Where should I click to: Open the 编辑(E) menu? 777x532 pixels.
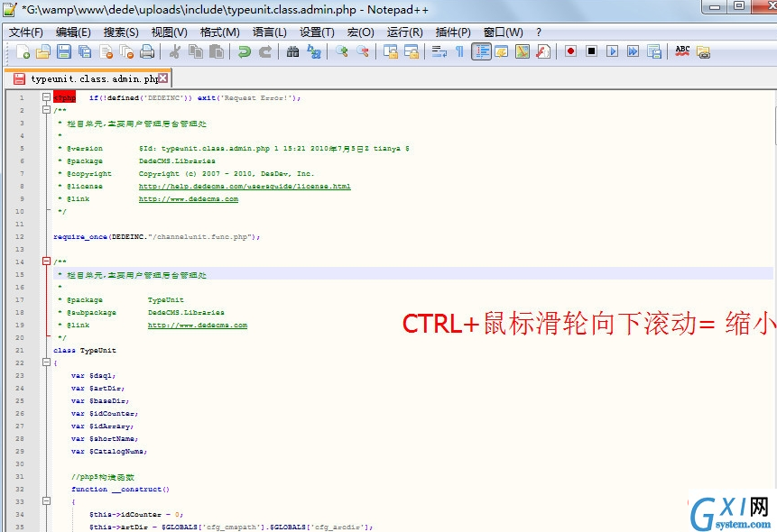click(x=73, y=32)
